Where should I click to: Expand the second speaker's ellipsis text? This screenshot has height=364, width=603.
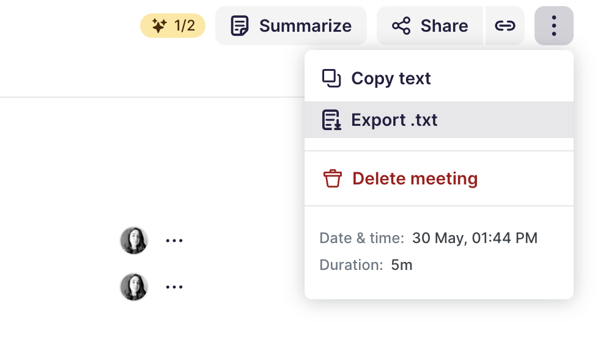coord(174,286)
